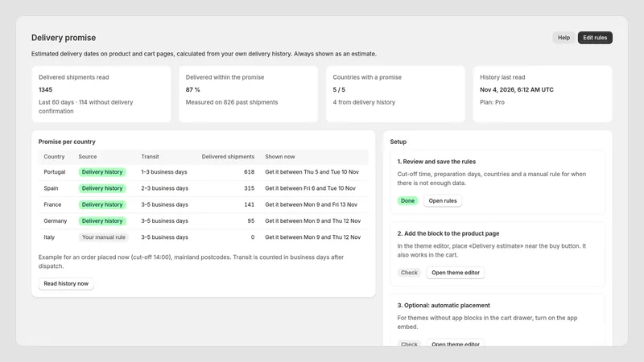Click the 87 % within promise value

coord(192,89)
